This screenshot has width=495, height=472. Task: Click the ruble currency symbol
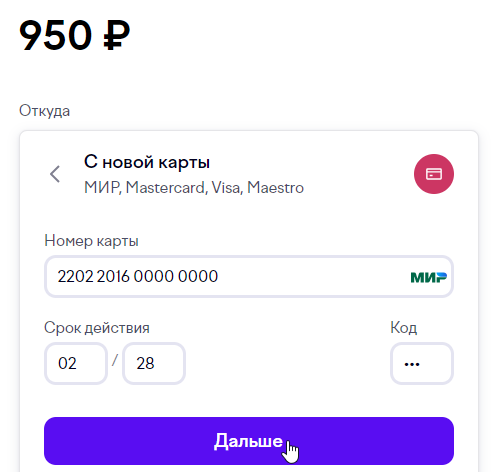coord(116,35)
